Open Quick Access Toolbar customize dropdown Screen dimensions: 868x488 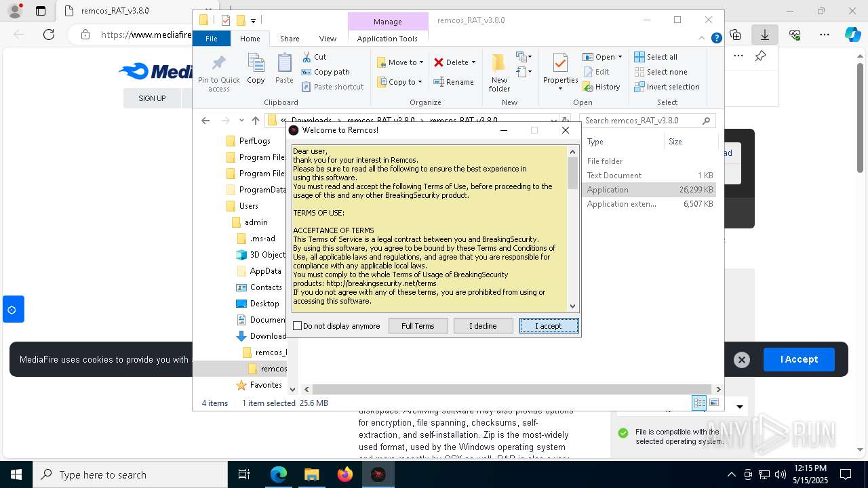pyautogui.click(x=253, y=20)
